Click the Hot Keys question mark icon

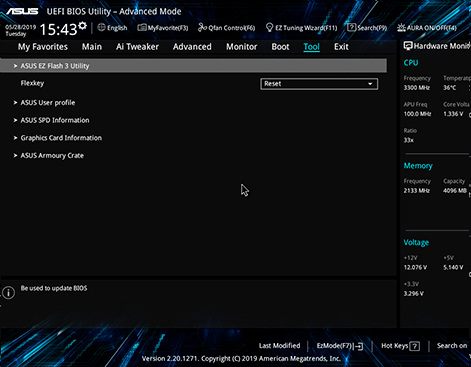(414, 346)
